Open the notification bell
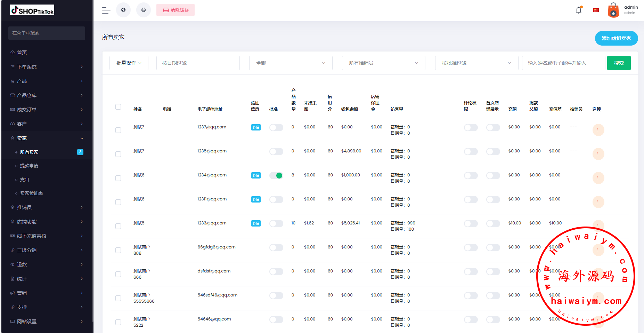 click(579, 10)
